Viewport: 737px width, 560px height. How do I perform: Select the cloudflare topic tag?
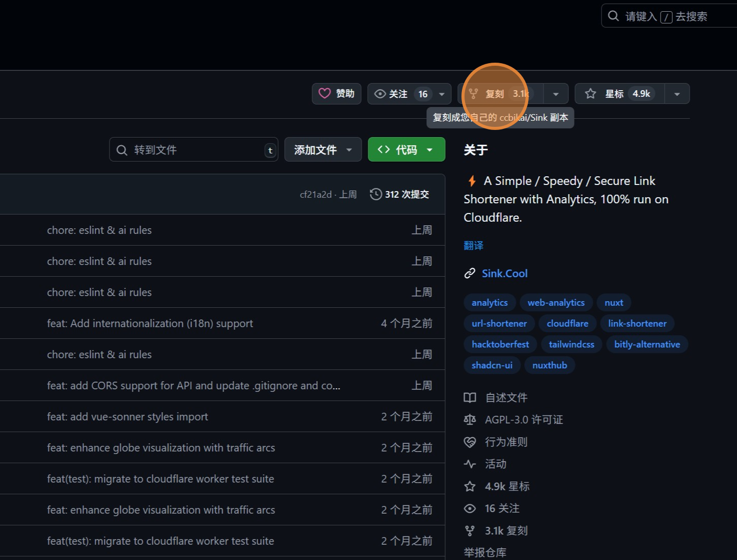click(x=567, y=324)
